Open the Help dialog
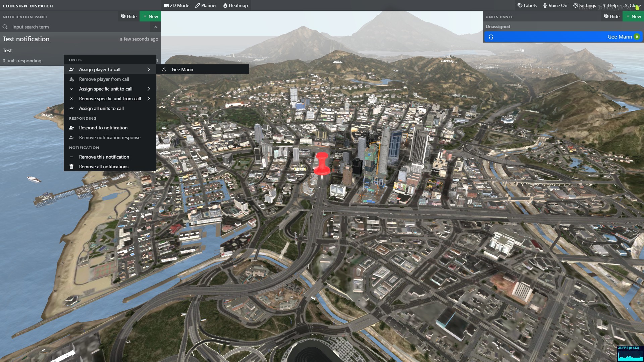 point(611,5)
